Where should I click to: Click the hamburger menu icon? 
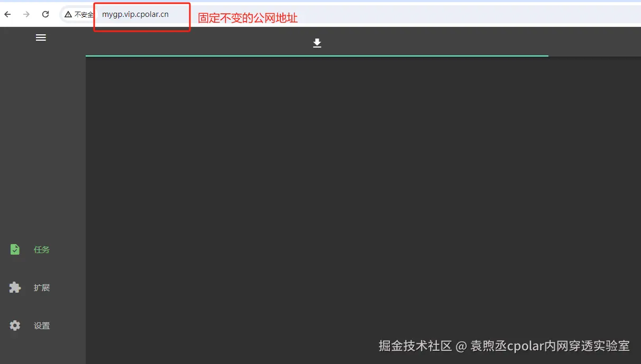pos(41,38)
